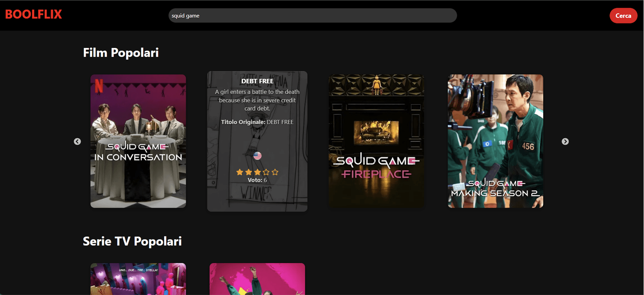Screen dimensions: 644x295
Task: Click the search field containing 'squid game'
Action: point(313,16)
